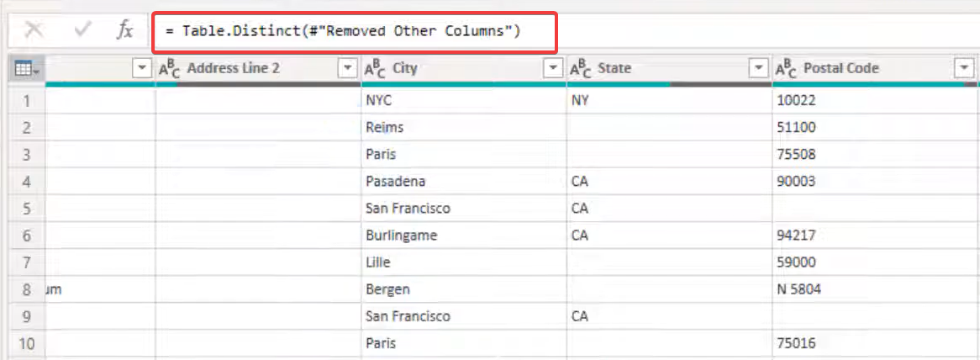Open the filter dropdown for Address Line 2

coord(347,69)
